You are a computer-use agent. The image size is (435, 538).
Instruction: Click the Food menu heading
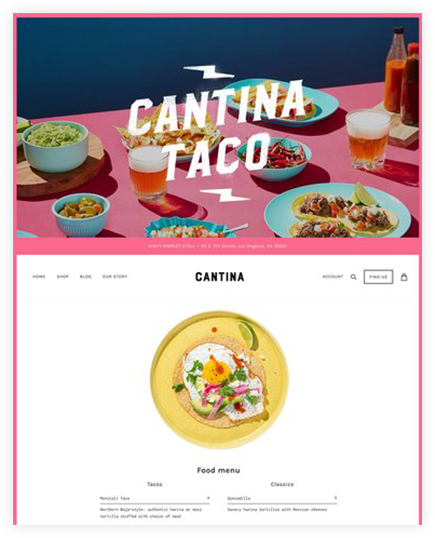(x=219, y=470)
